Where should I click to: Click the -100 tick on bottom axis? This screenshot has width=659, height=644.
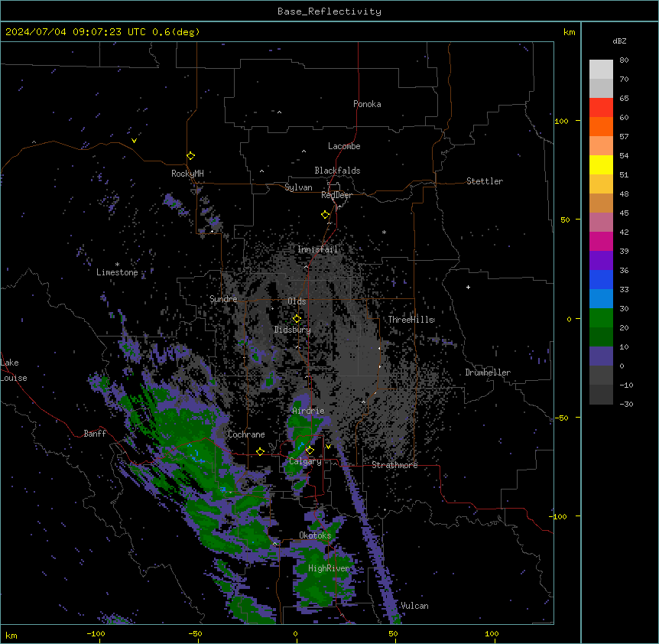pos(96,633)
